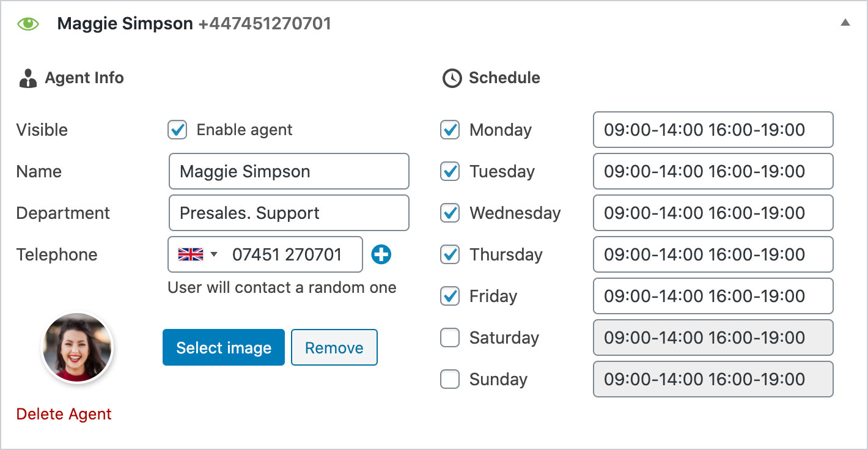The image size is (868, 450).
Task: Uncheck the Enable agent checkbox
Action: (x=177, y=130)
